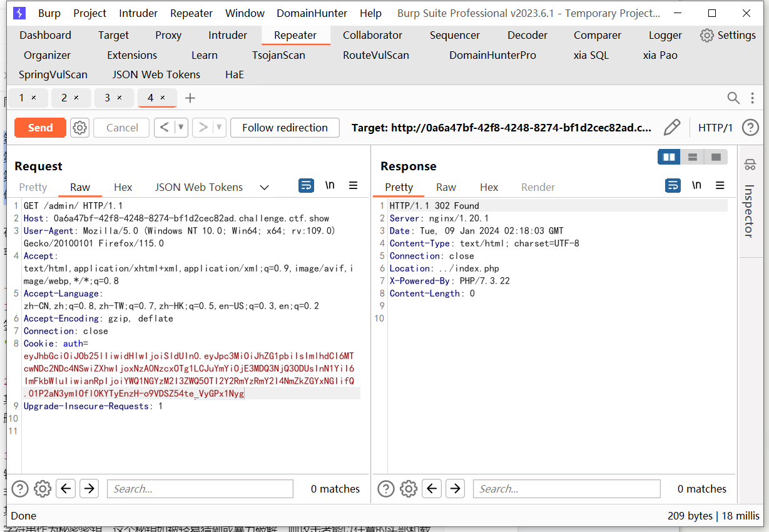
Task: Switch request view to Hex
Action: [123, 187]
